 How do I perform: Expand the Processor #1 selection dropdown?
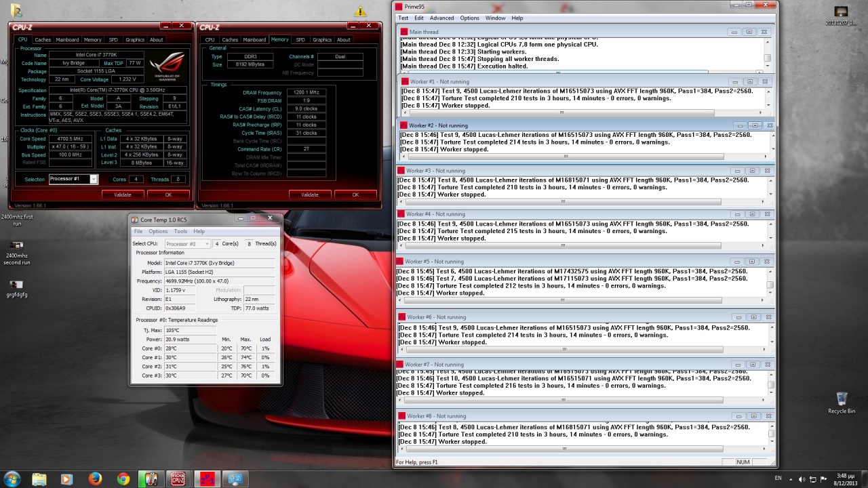[x=94, y=179]
